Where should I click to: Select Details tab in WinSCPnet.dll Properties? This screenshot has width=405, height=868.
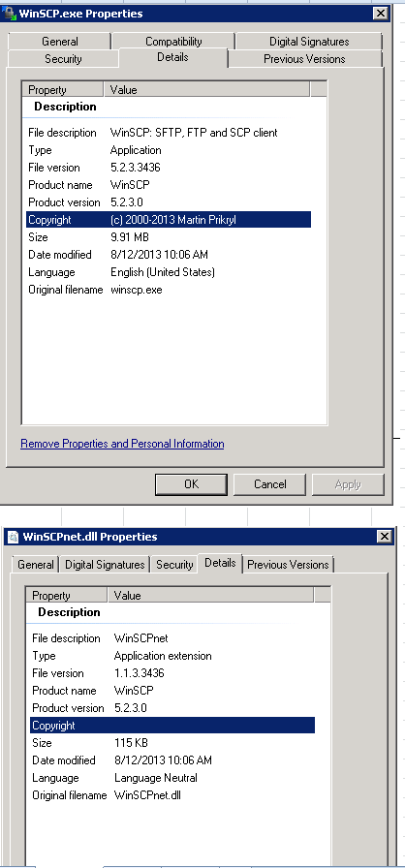[220, 563]
